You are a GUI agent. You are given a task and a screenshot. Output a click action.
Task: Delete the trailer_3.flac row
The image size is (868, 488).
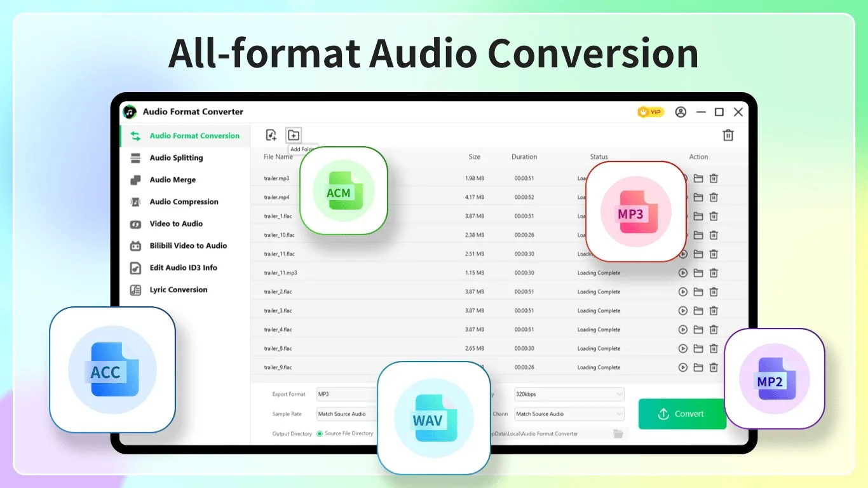tap(714, 311)
